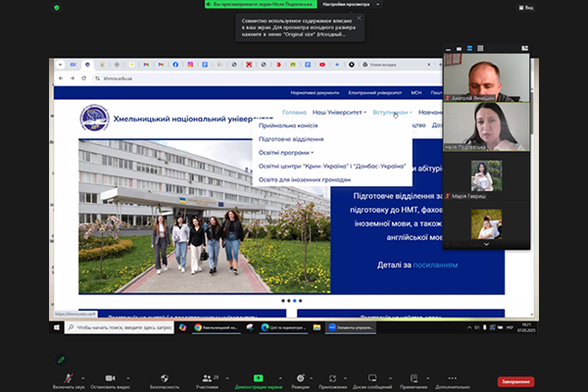588x392 pixels.
Task: Click green pencil annotation icon
Action: (x=61, y=360)
